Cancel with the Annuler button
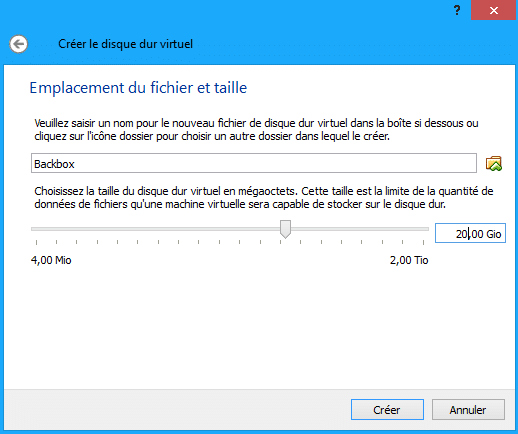The height and width of the screenshot is (434, 518). tap(468, 410)
